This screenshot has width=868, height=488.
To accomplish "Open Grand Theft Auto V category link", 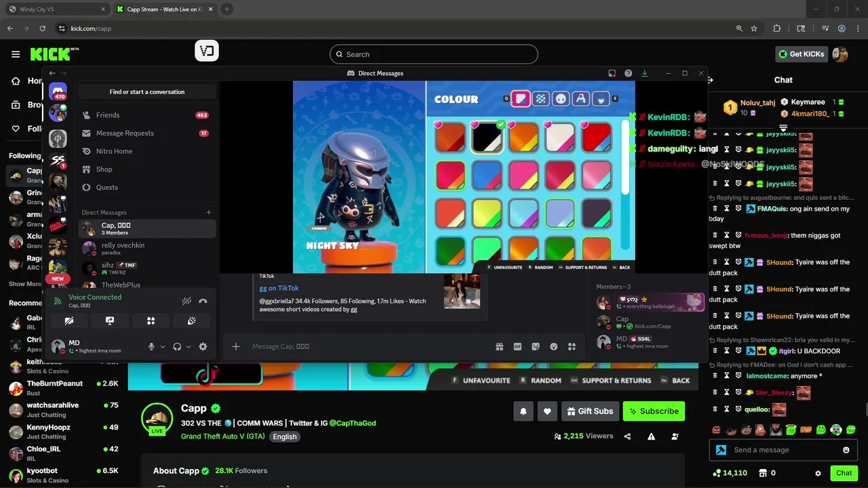I will 223,436.
